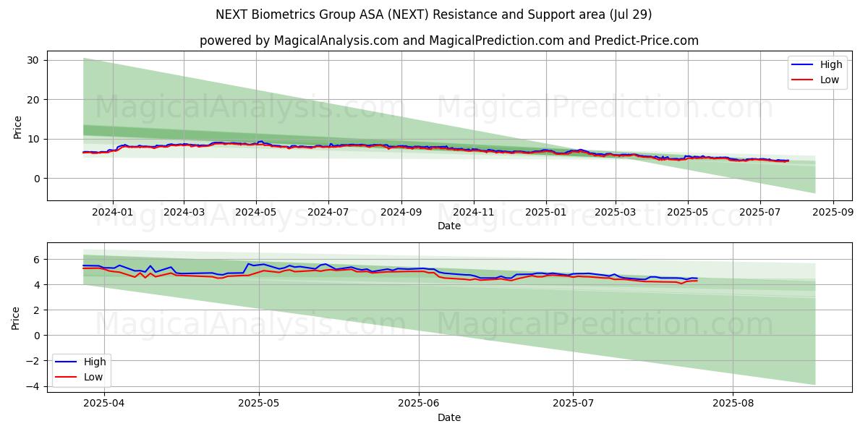Click 'High' in the top chart legend

[831, 65]
